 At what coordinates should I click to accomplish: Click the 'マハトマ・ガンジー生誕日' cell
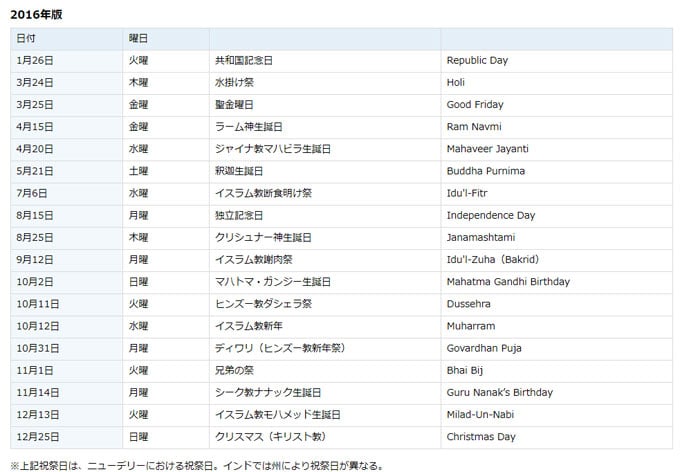coord(325,282)
